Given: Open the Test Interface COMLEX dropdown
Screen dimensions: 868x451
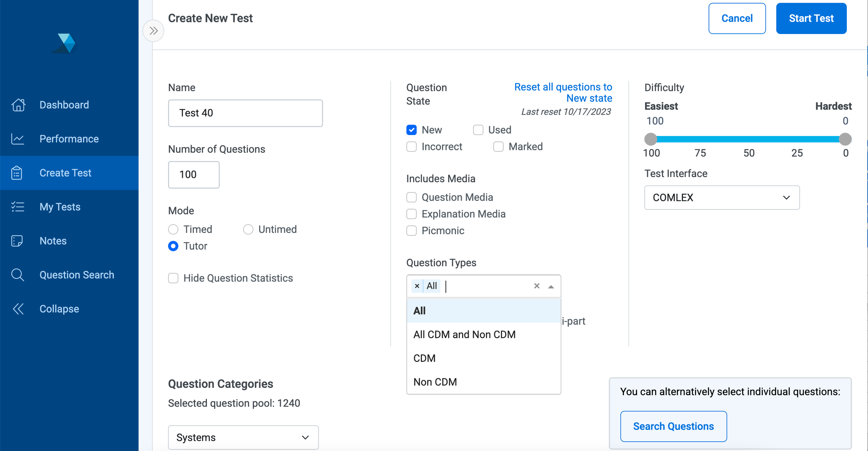Looking at the screenshot, I should point(722,198).
